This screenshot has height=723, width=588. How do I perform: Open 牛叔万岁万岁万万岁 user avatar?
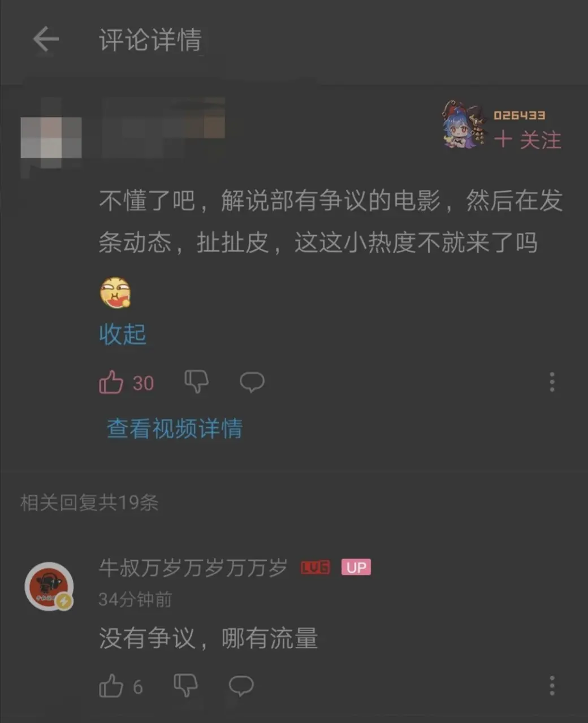[49, 586]
